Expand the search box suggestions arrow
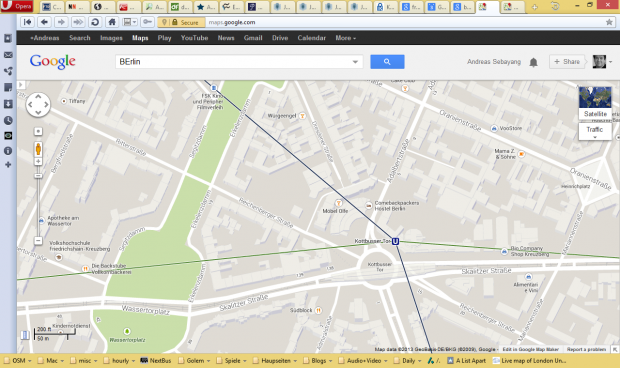620x368 pixels. (x=355, y=62)
